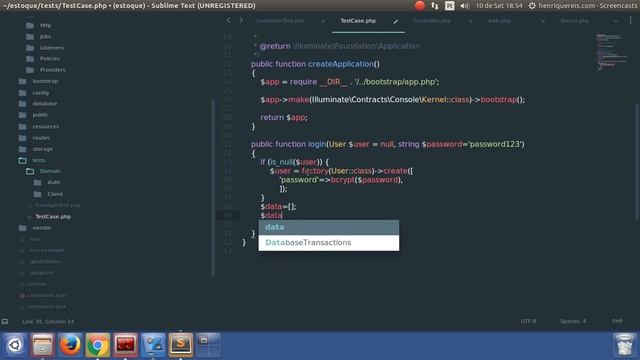Toggle the sidebar panel switcher icon
This screenshot has height=360, width=640.
[x=5, y=322]
